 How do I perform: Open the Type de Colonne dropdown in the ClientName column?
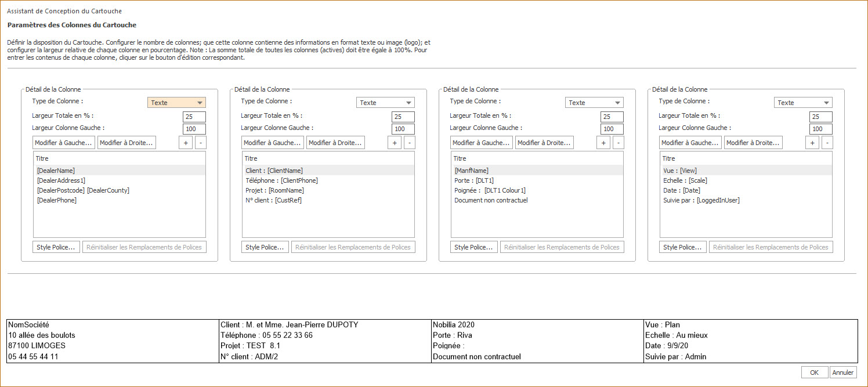[x=386, y=103]
